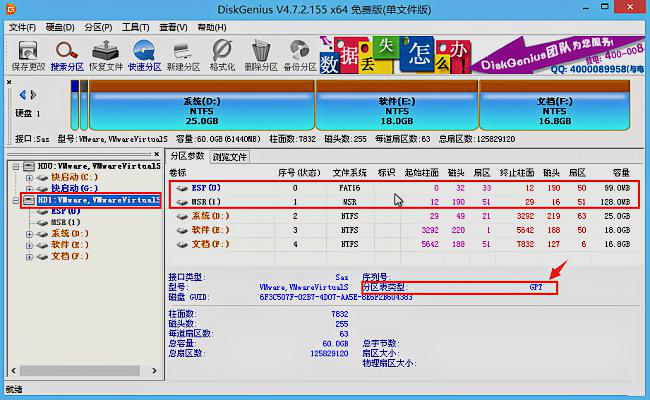Screen dimensions: 650x400
Task: Switch to the 浏览文件 tab
Action: [229, 157]
